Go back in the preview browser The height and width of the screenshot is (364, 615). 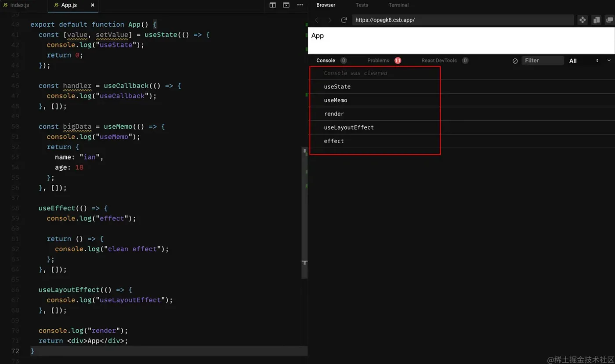pyautogui.click(x=317, y=20)
